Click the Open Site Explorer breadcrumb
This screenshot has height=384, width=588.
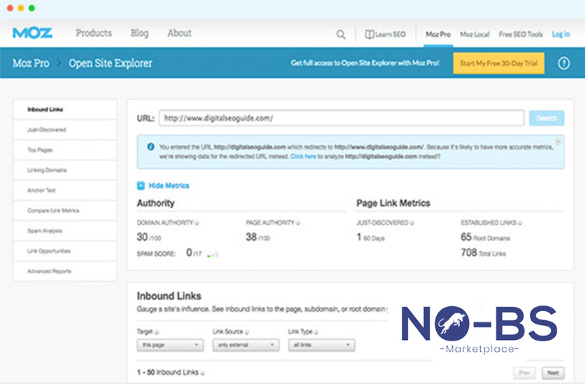[x=111, y=63]
